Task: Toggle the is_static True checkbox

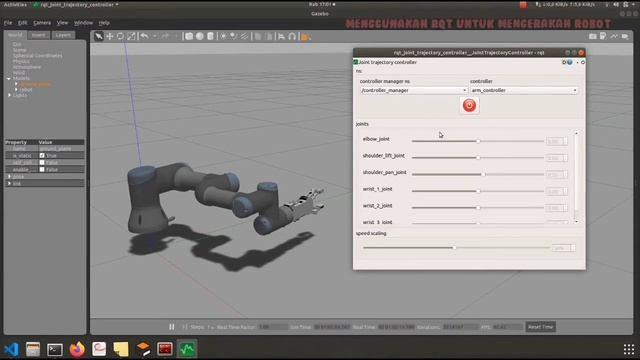Action: tap(42, 156)
